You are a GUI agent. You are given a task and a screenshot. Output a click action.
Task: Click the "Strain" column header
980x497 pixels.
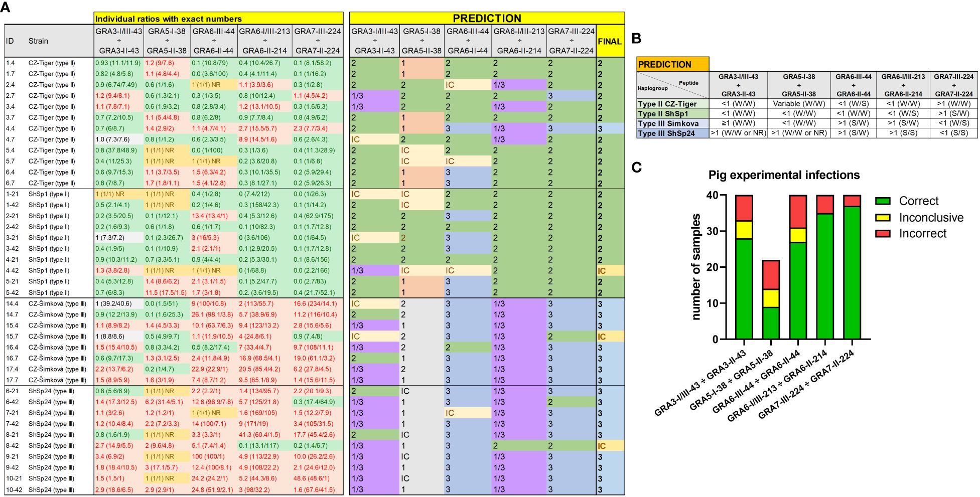click(38, 41)
